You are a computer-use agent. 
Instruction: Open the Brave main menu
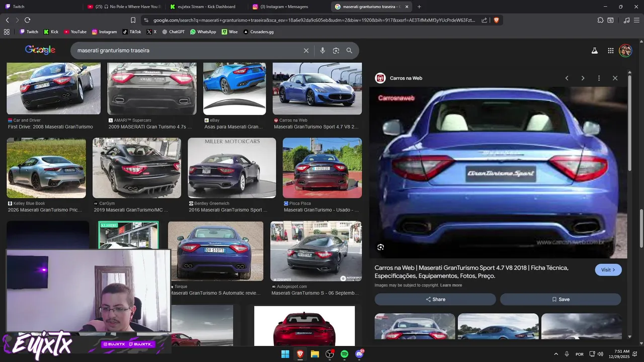pos(636,20)
